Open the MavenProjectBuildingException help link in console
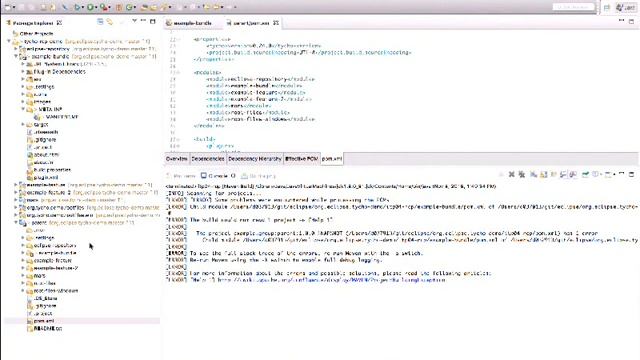This screenshot has height=360, width=640. coord(331,280)
